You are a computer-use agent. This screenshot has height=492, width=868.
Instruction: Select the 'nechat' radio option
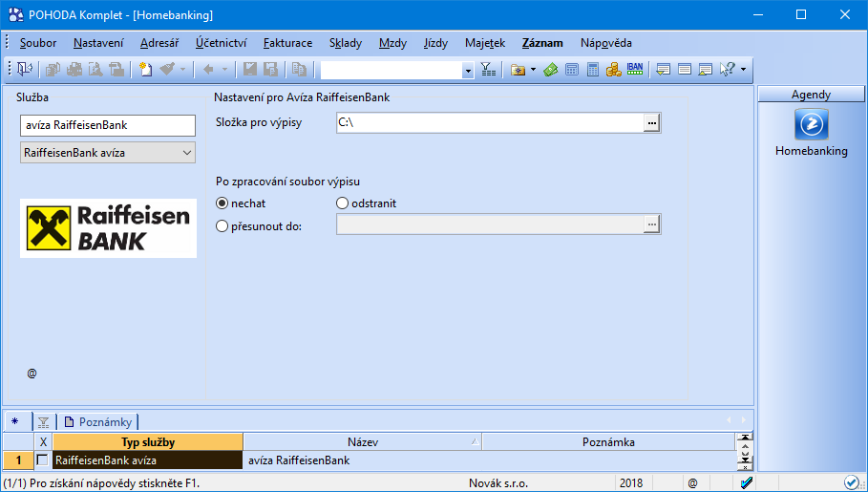pos(222,203)
